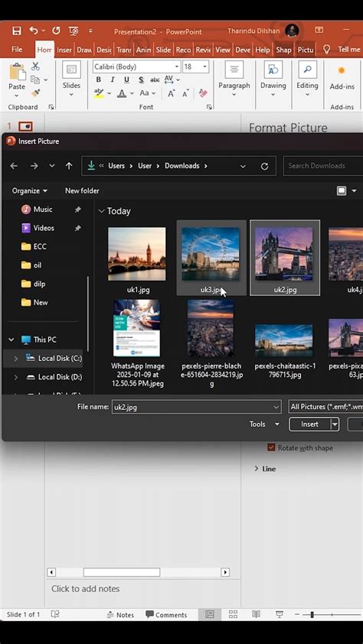This screenshot has width=363, height=644.
Task: Click the text highlight color icon
Action: pos(99,93)
